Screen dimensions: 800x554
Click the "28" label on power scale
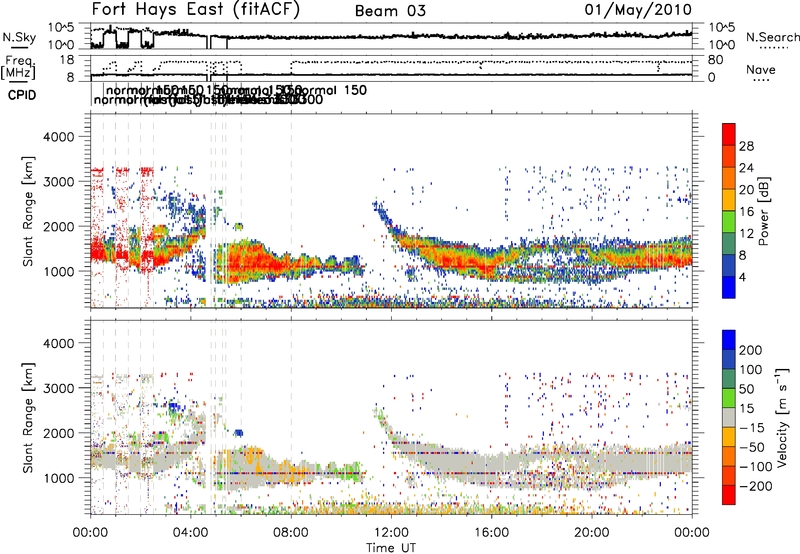point(746,146)
